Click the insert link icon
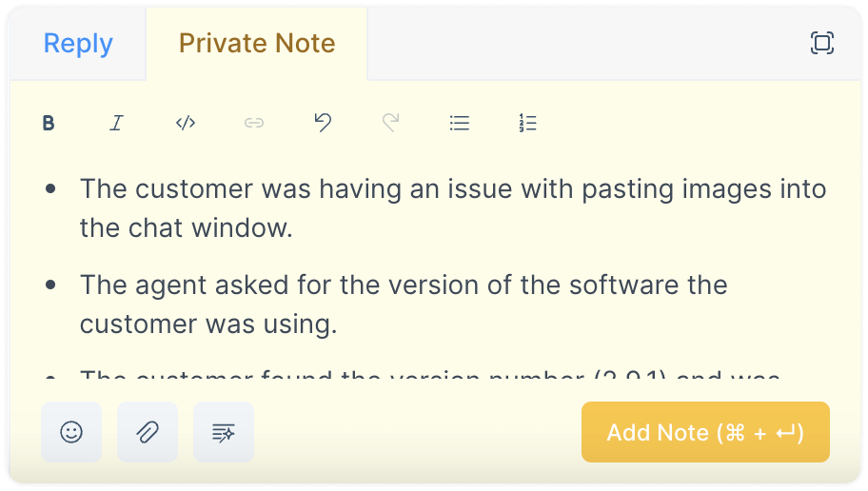 point(254,123)
